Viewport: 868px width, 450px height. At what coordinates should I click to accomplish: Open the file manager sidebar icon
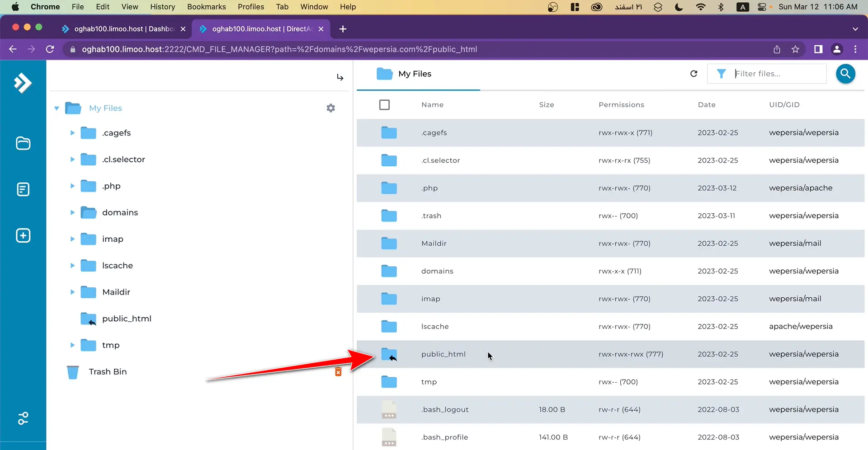23,143
